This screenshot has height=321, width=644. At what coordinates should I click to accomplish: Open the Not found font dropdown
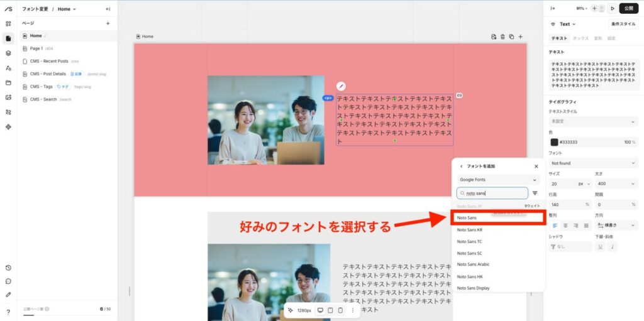[x=594, y=163]
